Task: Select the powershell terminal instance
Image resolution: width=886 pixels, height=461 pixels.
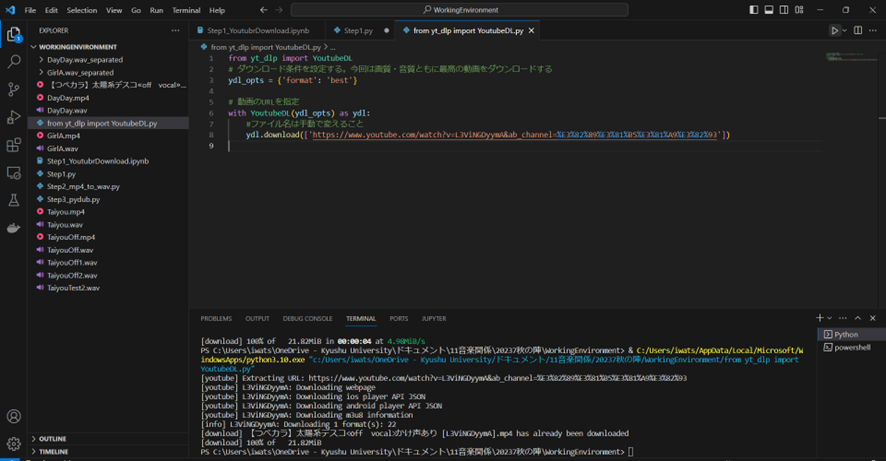Action: 851,348
